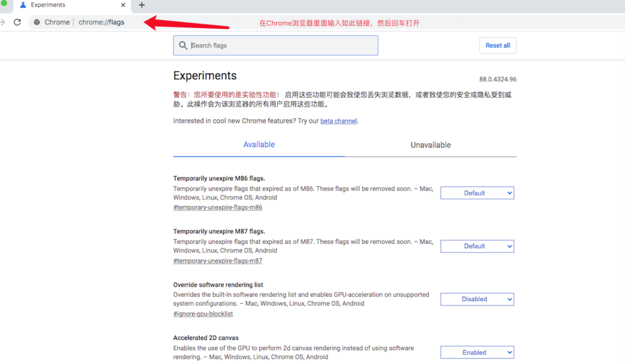Click the browser reload icon

point(17,22)
